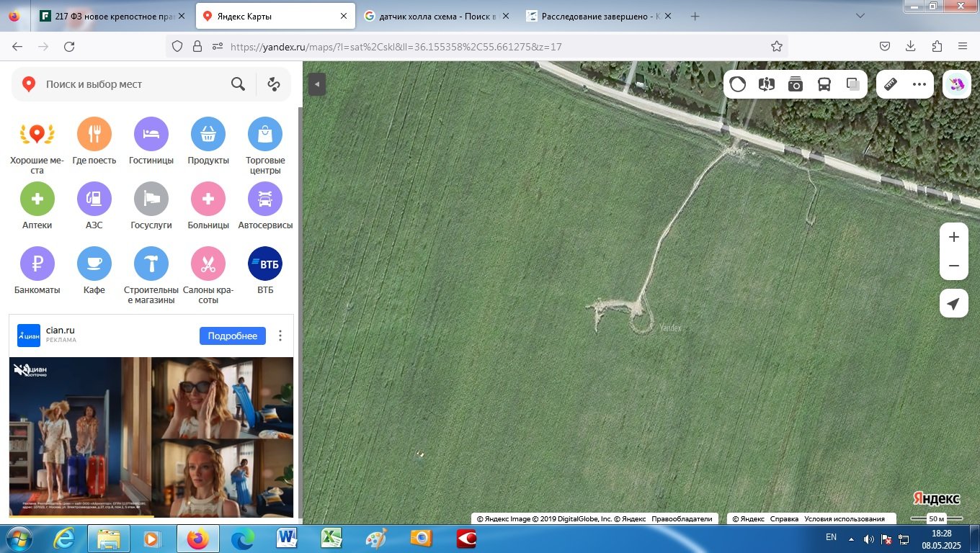Open the Pharmacies (Аптеки) category
Screen dimensions: 980x553
37,199
